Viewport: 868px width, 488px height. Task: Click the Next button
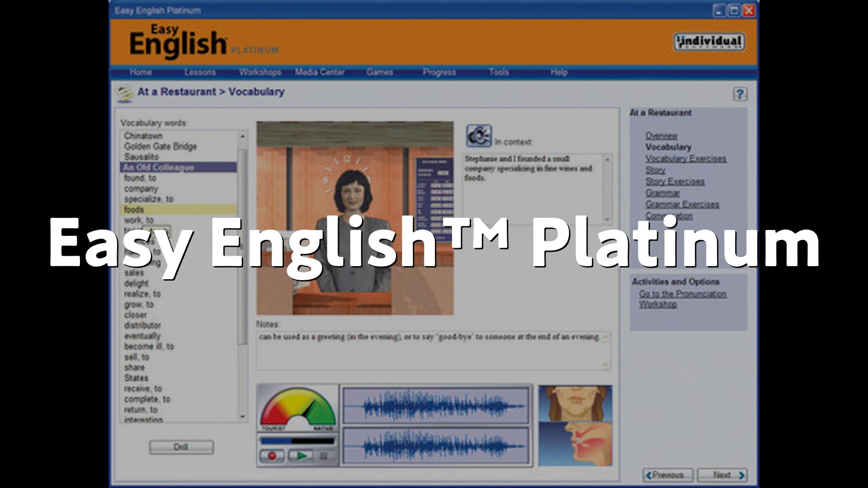[722, 475]
